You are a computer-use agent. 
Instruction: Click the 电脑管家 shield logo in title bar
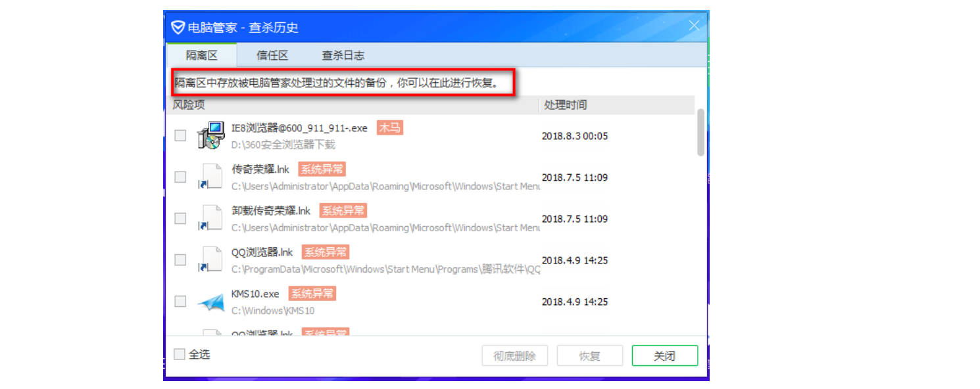tap(178, 27)
